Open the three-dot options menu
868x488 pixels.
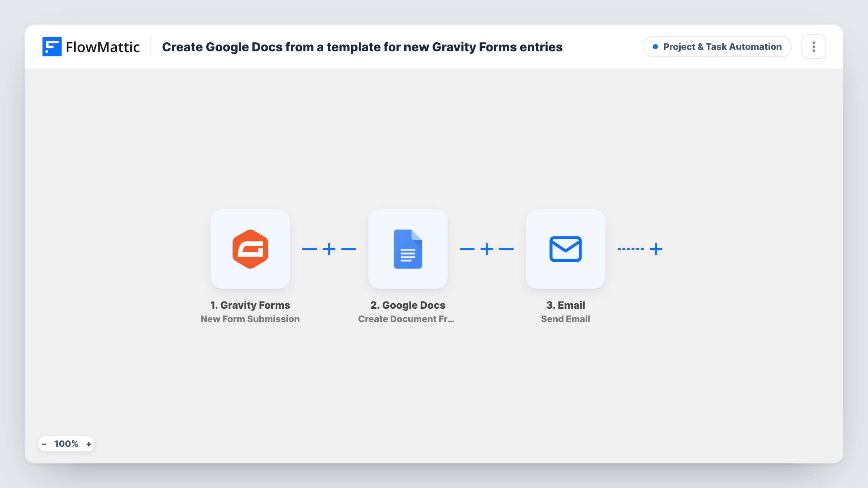click(x=813, y=47)
